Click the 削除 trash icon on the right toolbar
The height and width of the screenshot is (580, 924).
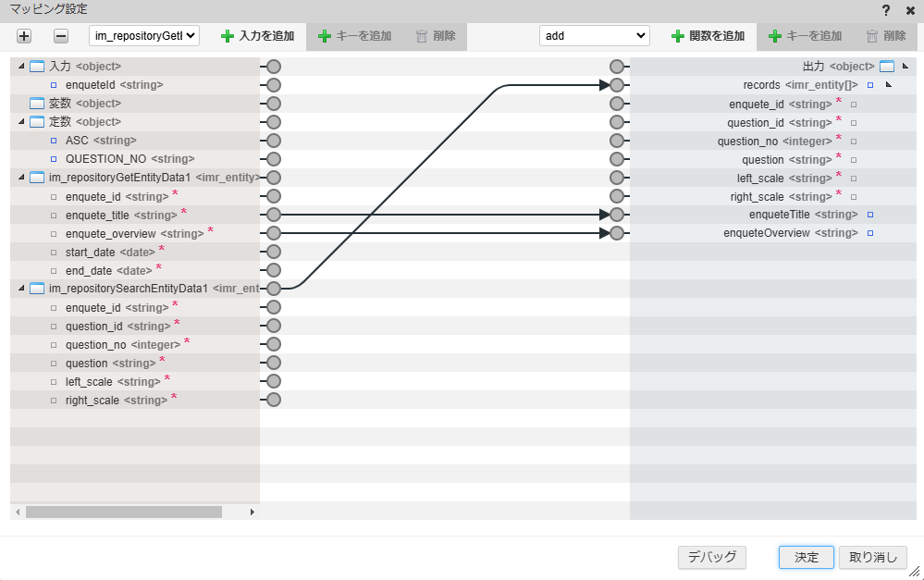(x=873, y=35)
